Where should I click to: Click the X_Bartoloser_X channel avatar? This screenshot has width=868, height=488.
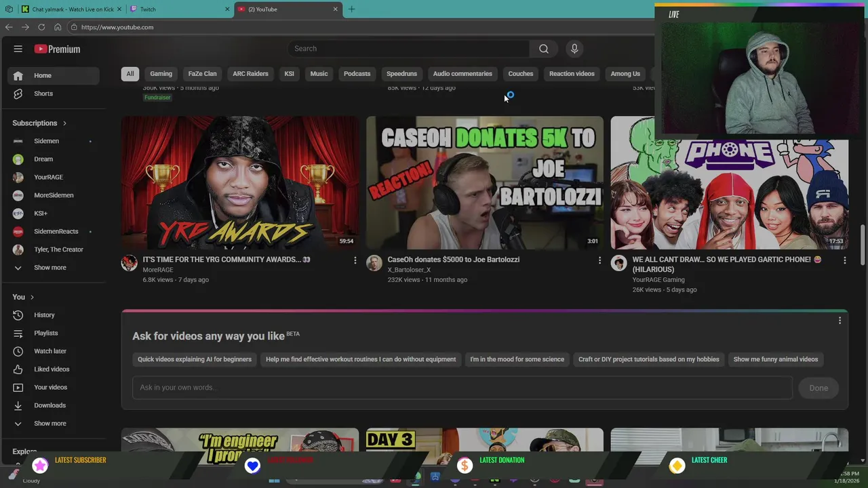374,263
